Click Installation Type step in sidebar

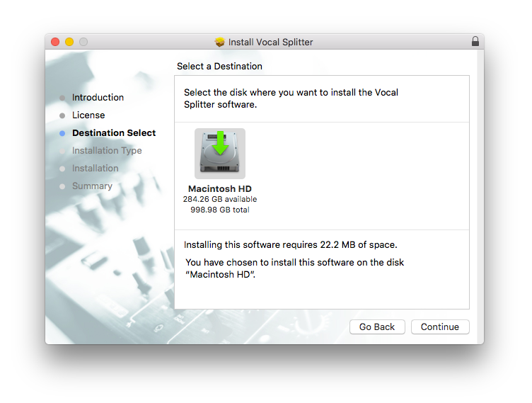[107, 151]
